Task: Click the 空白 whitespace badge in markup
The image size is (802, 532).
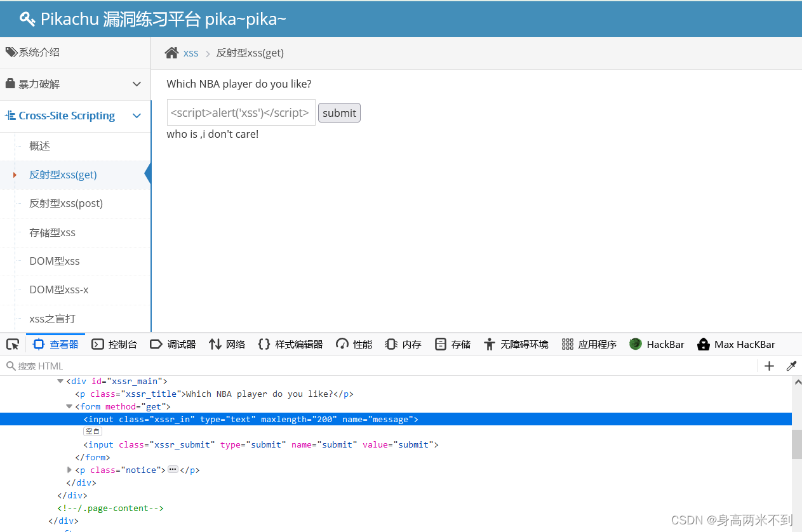Action: [x=93, y=432]
